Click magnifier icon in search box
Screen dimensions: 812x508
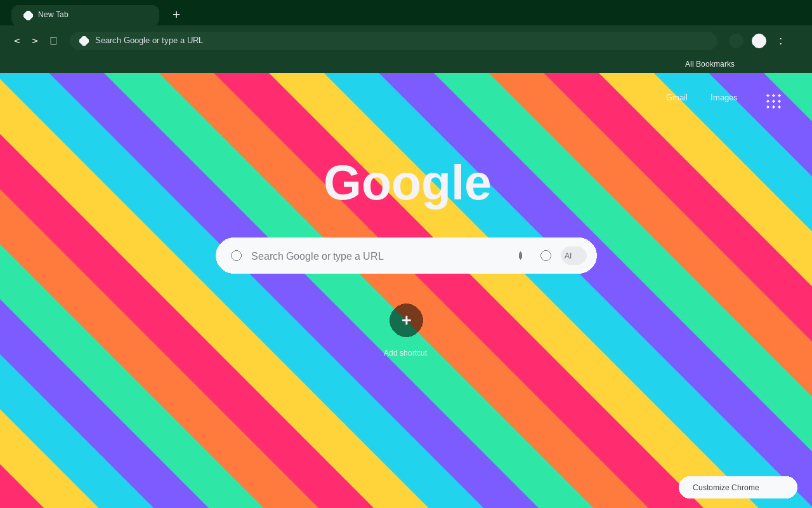[236, 255]
